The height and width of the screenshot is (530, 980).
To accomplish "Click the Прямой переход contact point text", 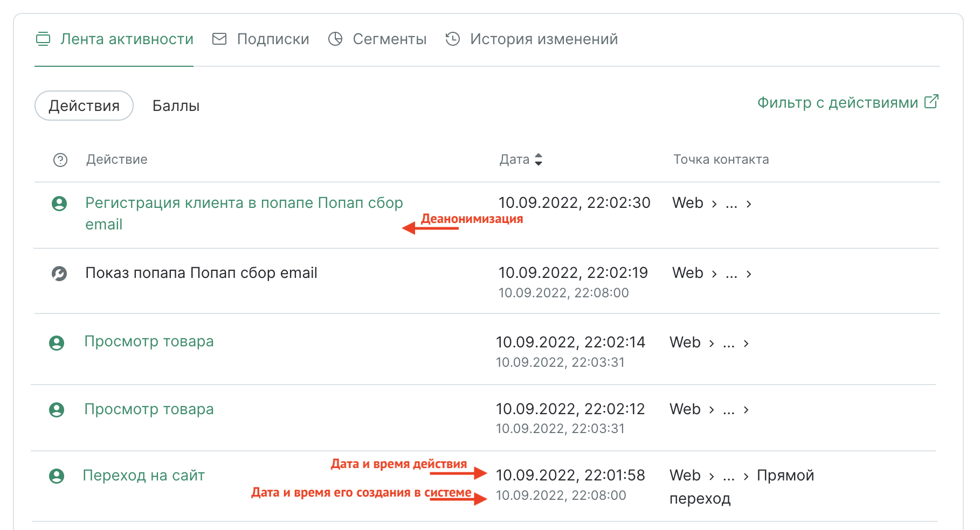I will pyautogui.click(x=742, y=487).
